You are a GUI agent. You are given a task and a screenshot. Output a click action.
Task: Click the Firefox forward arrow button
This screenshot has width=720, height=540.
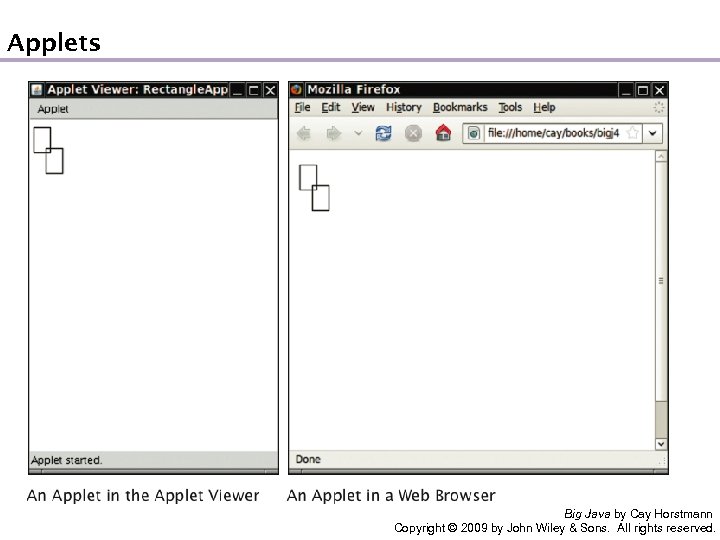[334, 134]
